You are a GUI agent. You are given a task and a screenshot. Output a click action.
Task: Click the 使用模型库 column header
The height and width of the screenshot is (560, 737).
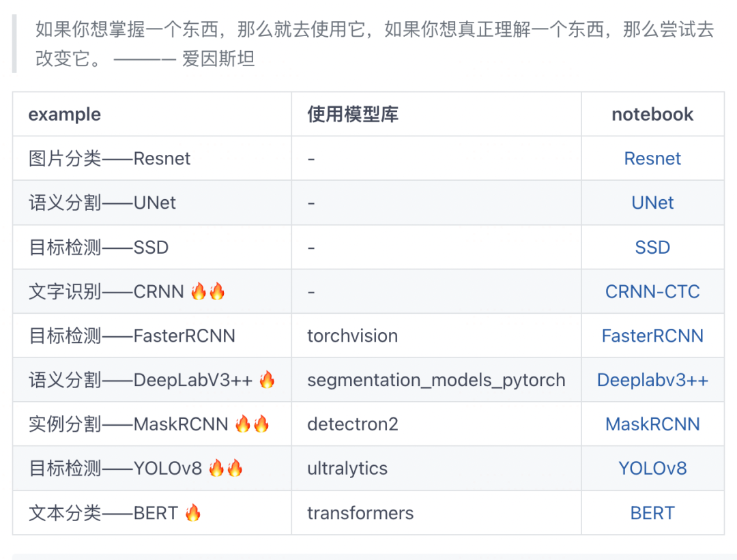353,115
